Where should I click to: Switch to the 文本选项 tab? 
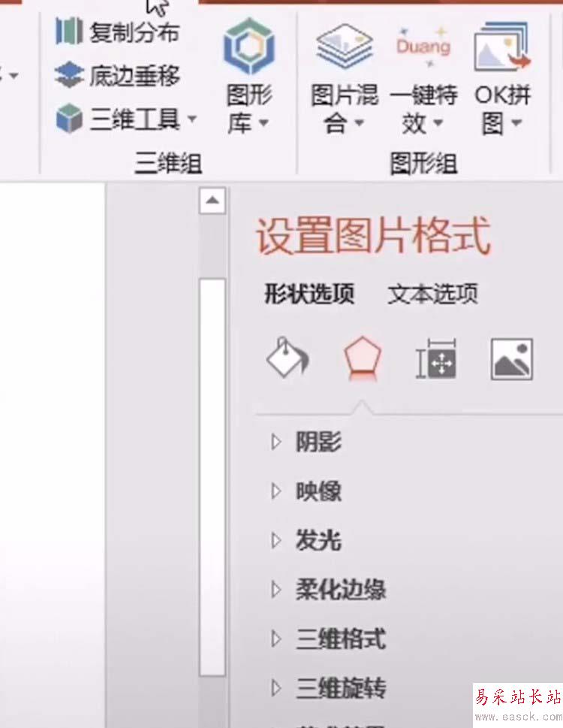(432, 294)
